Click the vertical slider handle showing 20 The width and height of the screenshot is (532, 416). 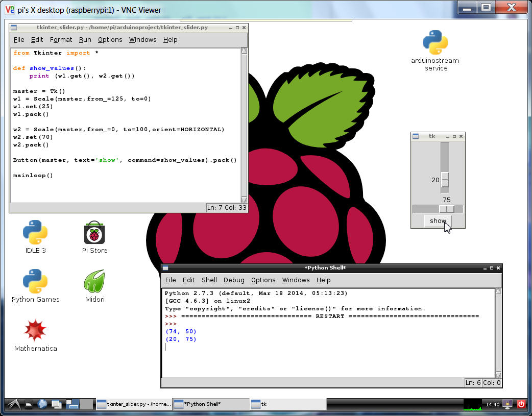pyautogui.click(x=445, y=180)
